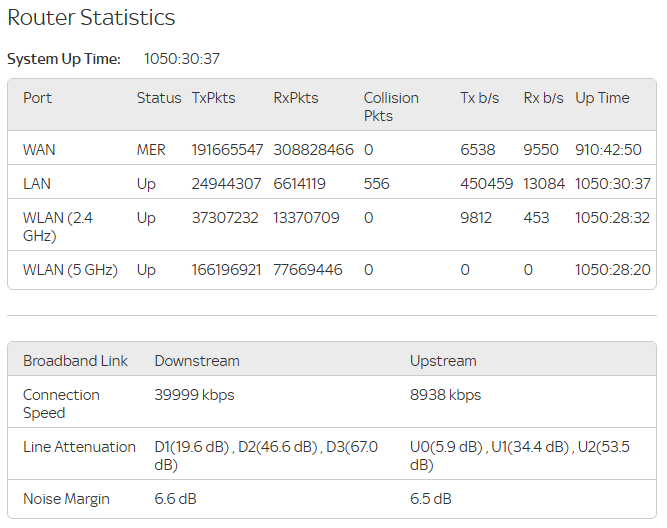Click the Downstream column header
This screenshot has height=528, width=667.
point(197,360)
